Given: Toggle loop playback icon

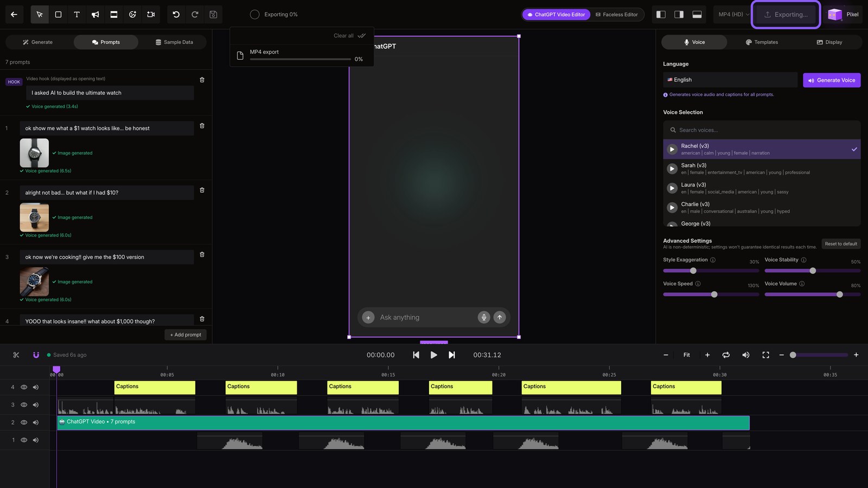Looking at the screenshot, I should pos(726,355).
